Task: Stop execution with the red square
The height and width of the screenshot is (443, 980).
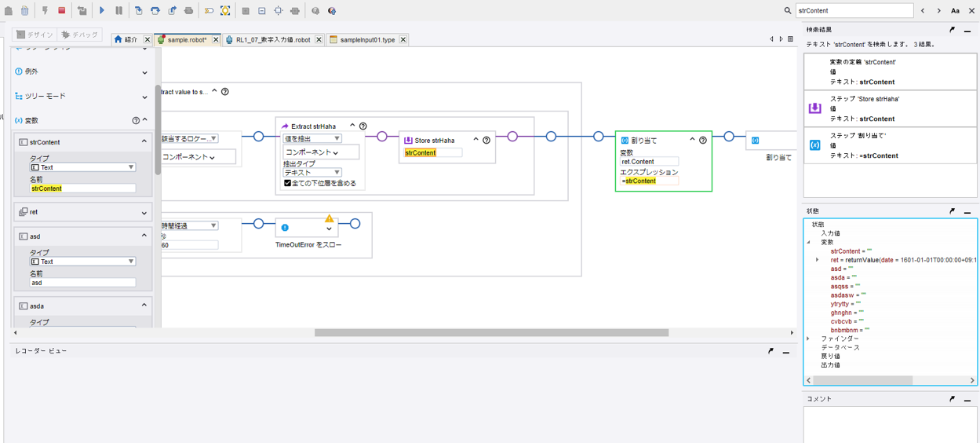Action: click(x=62, y=11)
